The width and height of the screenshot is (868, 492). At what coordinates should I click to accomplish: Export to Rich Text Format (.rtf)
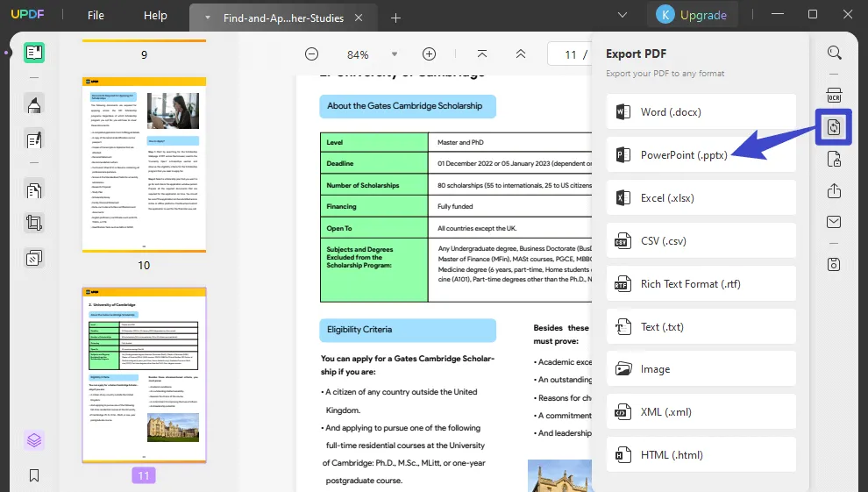coord(701,284)
